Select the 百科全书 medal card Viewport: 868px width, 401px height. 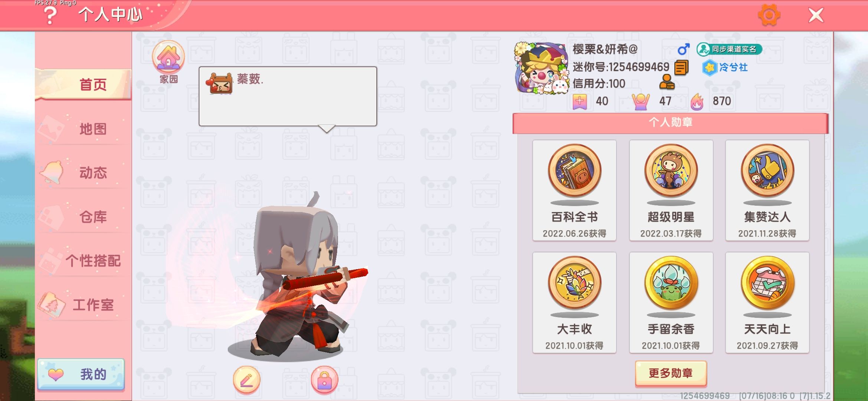574,190
